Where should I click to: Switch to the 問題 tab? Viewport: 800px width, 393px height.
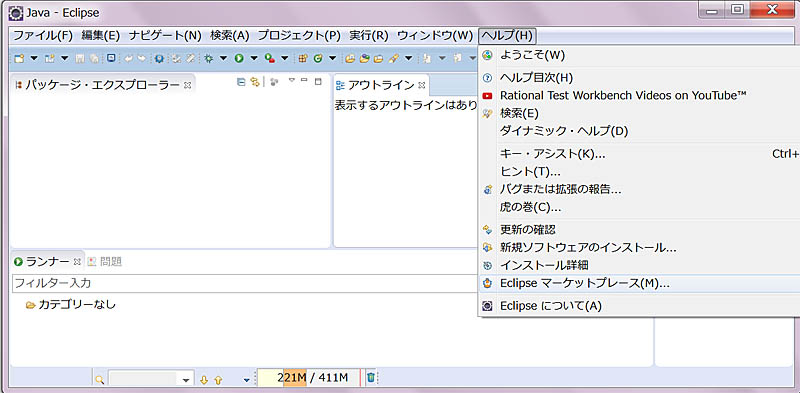(x=105, y=262)
